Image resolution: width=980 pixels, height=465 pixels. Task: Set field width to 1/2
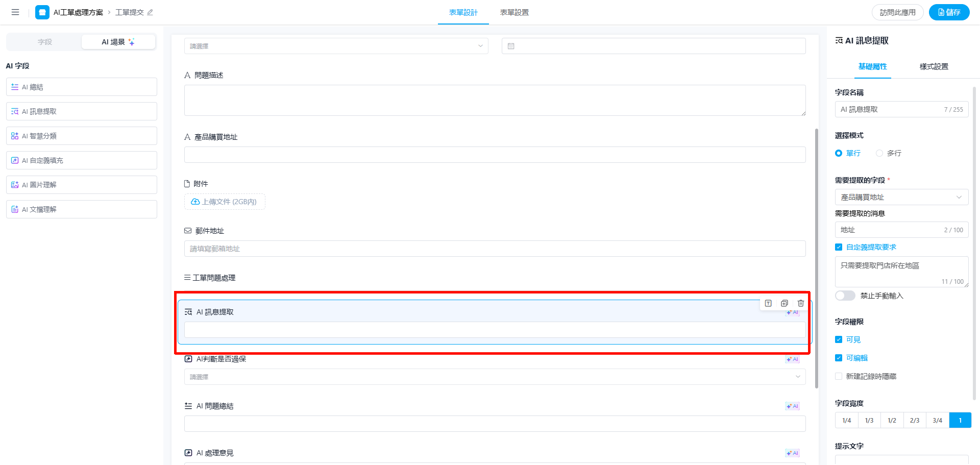click(892, 420)
